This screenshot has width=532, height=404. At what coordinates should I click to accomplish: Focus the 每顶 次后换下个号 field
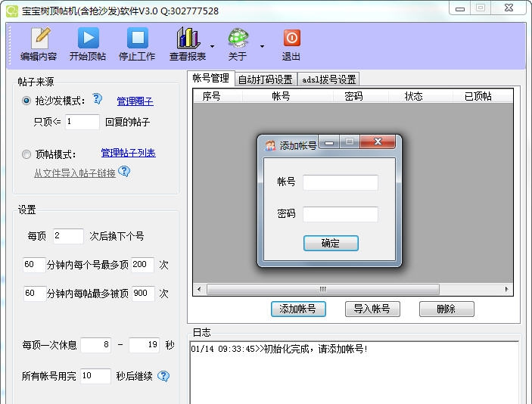point(68,236)
